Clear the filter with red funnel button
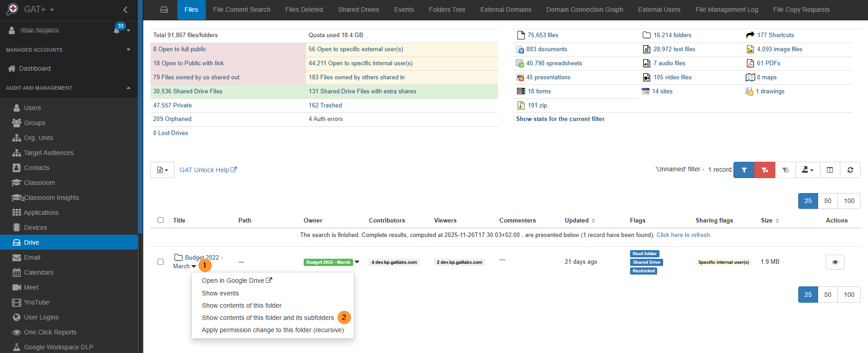 [x=765, y=170]
